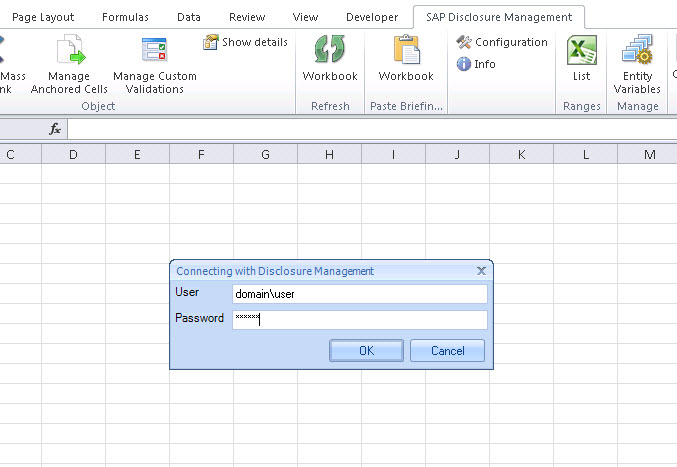Open Entity Variables manager
This screenshot has height=467, width=677.
click(637, 65)
